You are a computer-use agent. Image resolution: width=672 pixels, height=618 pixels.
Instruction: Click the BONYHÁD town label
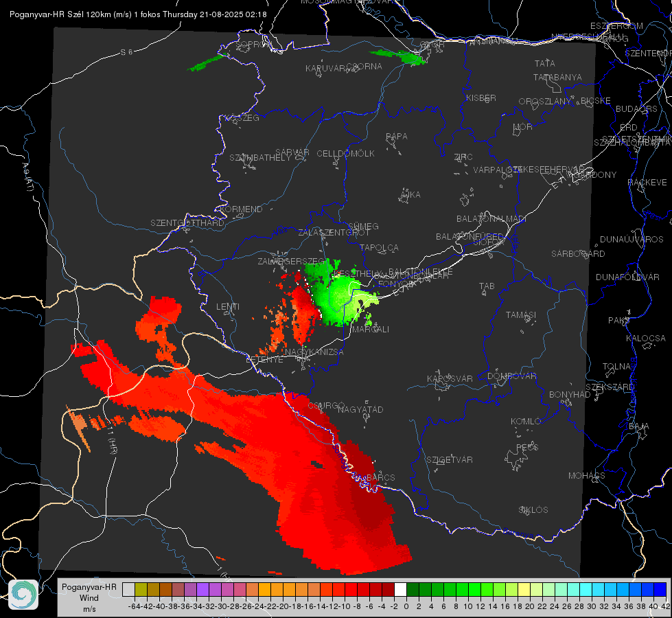point(570,395)
